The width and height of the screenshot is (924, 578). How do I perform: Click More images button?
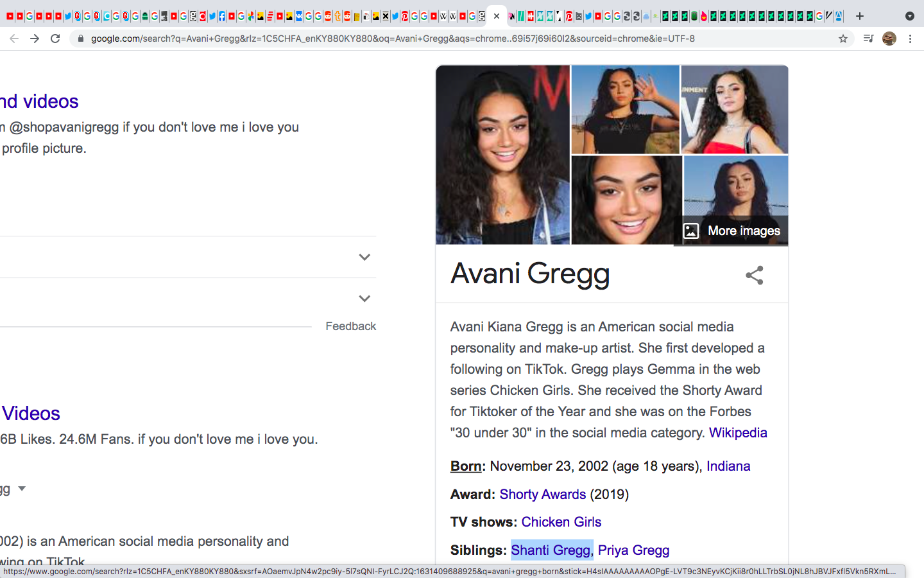[732, 231]
